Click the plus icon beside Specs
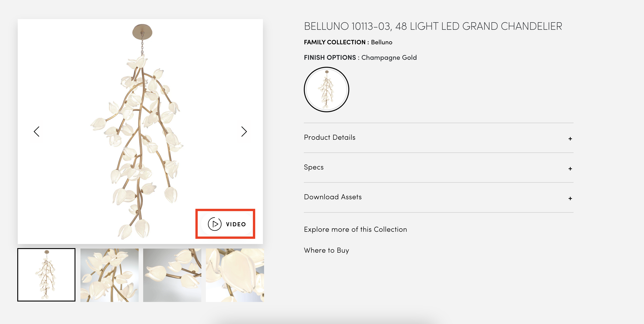This screenshot has width=644, height=324. 570,169
